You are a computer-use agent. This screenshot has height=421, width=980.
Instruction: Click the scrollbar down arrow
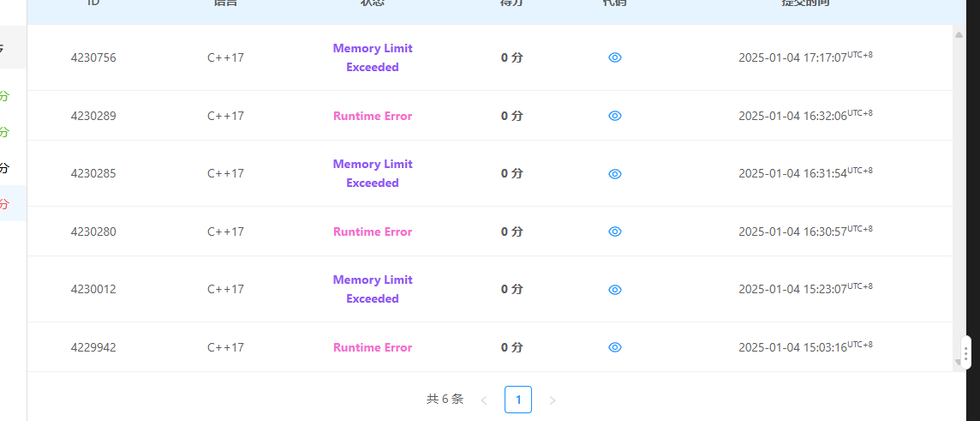[958, 362]
